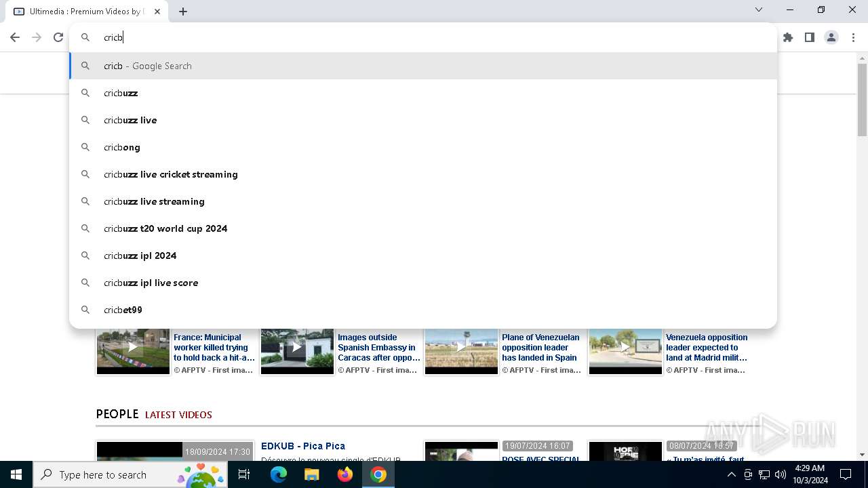Play the Venezuela opposition Madrid thumbnail
Screen dimensions: 868x488
(x=625, y=351)
